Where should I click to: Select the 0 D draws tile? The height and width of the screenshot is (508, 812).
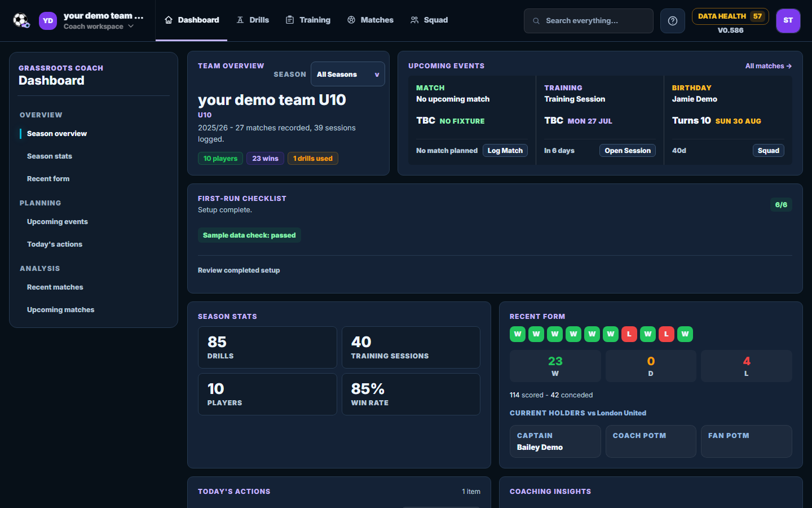[651, 366]
